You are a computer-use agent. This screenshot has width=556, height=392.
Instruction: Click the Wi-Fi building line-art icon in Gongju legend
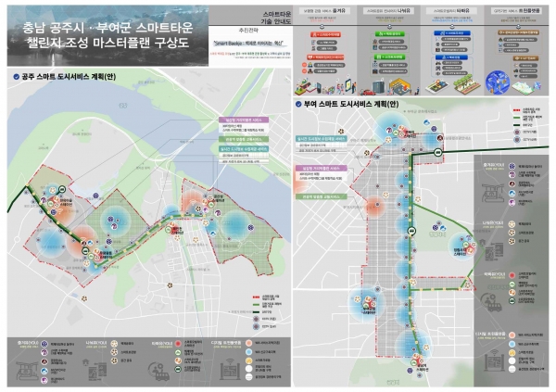pos(230,369)
